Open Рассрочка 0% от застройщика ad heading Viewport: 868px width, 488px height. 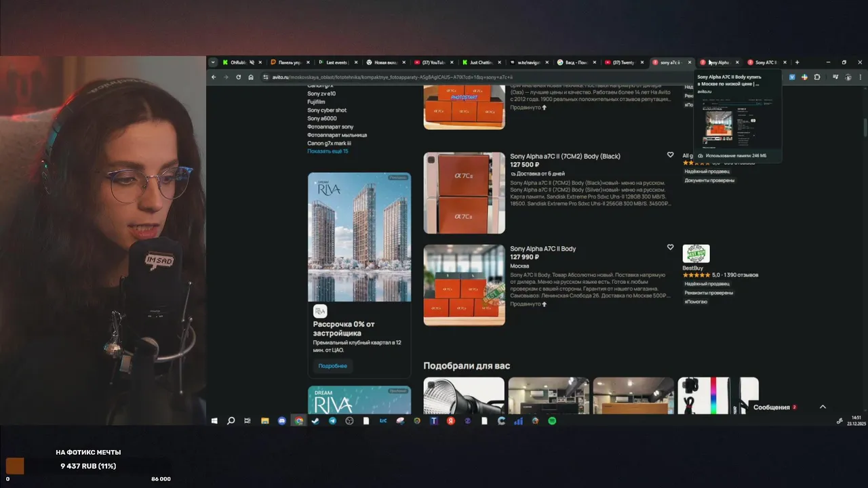[344, 329]
